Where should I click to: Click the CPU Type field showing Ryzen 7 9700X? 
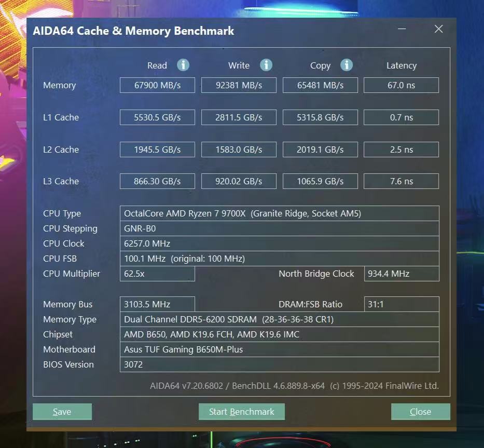279,213
